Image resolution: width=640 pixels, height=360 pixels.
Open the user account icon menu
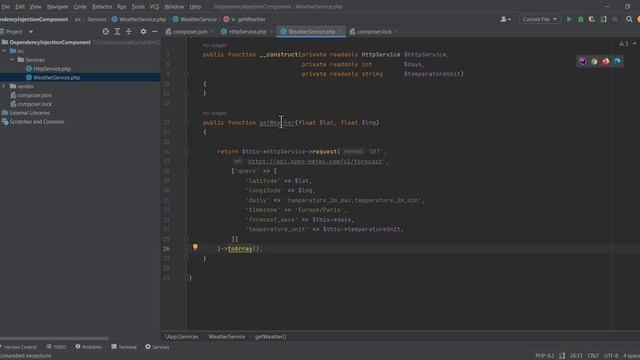point(505,19)
